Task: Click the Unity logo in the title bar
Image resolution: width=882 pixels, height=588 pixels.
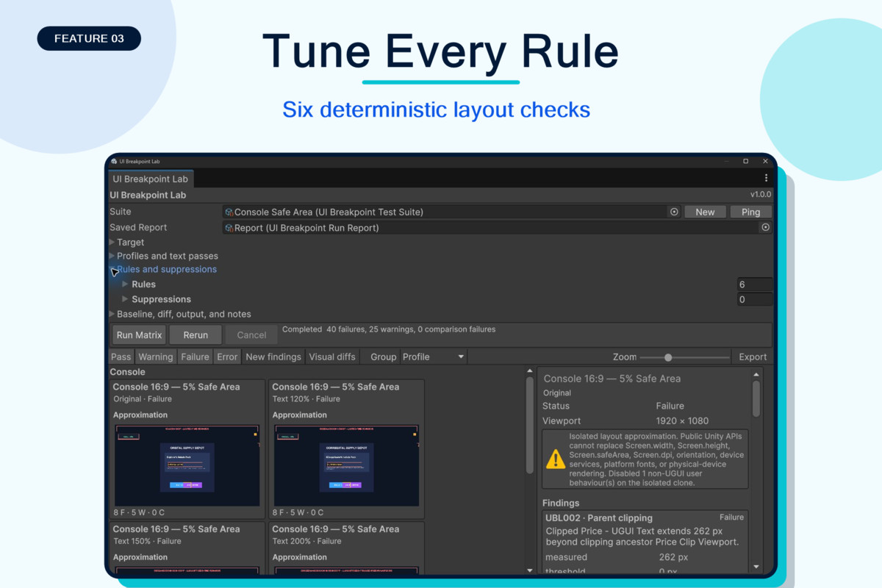Action: click(x=114, y=162)
